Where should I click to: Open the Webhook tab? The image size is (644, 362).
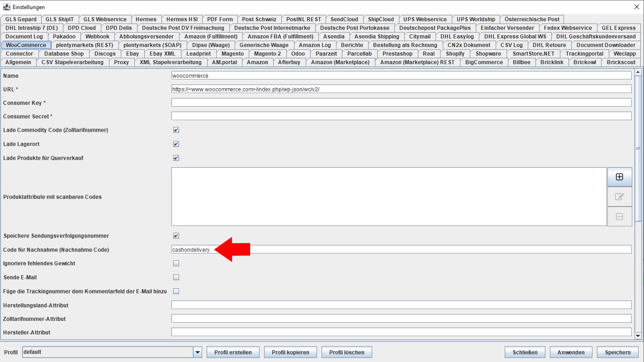[97, 37]
